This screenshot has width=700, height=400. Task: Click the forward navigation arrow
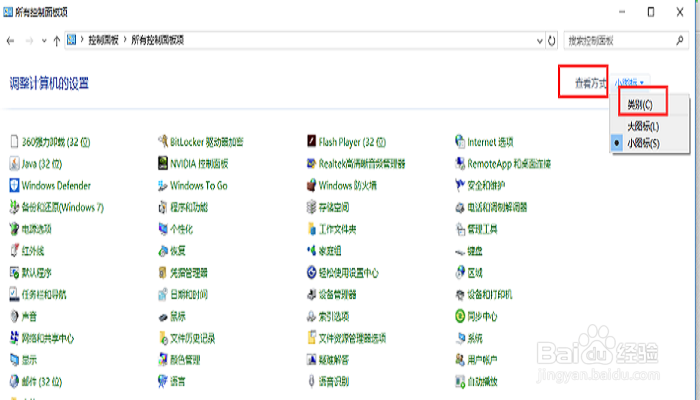(29, 41)
